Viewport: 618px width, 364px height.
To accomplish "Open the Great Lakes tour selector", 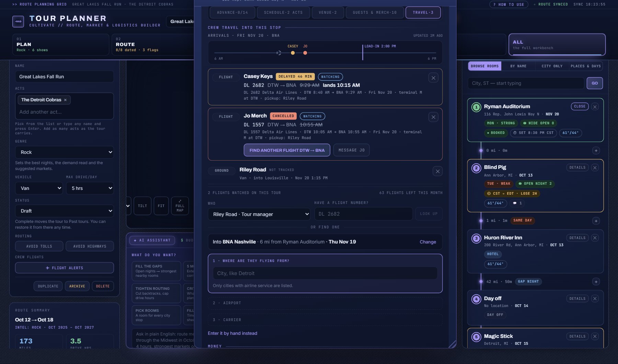I will click(181, 21).
